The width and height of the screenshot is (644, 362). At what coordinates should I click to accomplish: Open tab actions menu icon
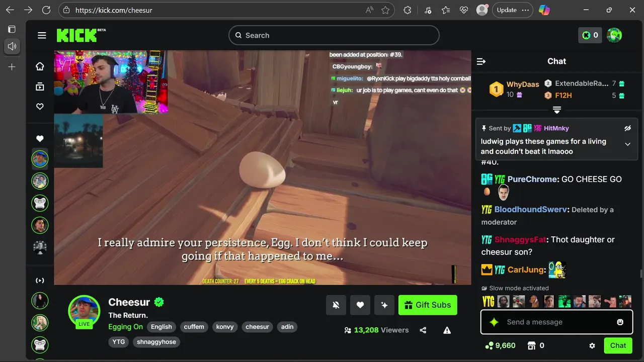click(x=12, y=29)
